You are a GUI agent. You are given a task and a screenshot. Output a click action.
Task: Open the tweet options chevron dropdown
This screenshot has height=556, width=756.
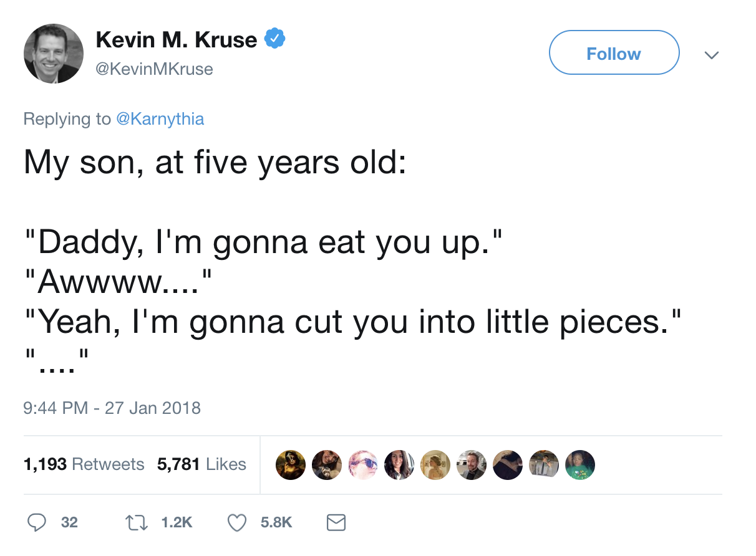[711, 55]
